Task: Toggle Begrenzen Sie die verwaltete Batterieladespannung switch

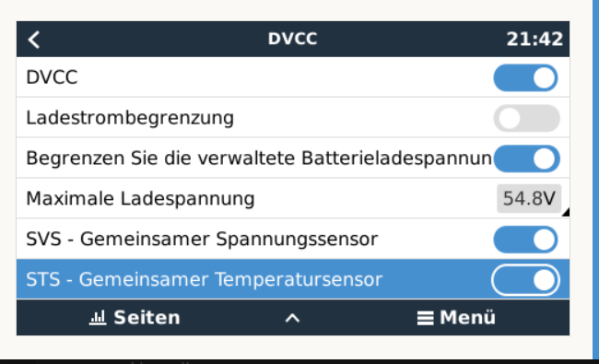Action: [526, 159]
